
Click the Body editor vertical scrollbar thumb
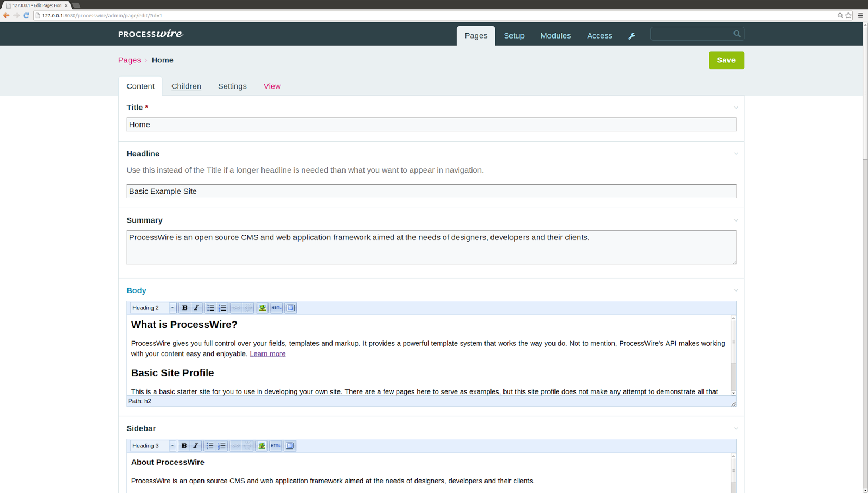(733, 343)
